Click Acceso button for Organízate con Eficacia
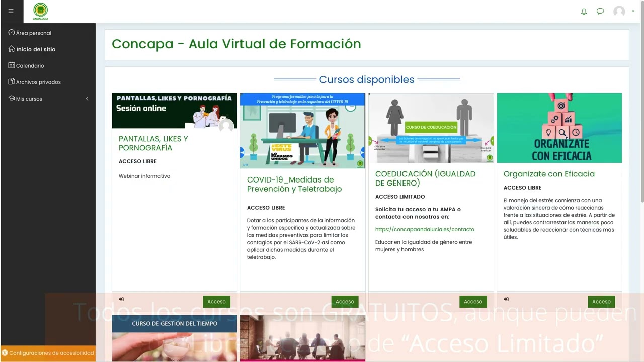 [x=601, y=302]
